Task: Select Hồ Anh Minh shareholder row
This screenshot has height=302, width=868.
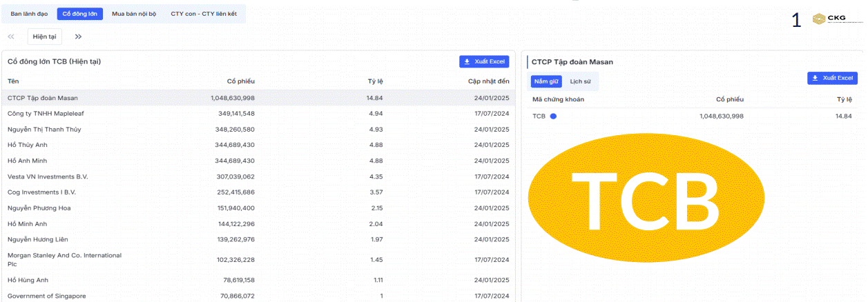Action: [x=258, y=161]
